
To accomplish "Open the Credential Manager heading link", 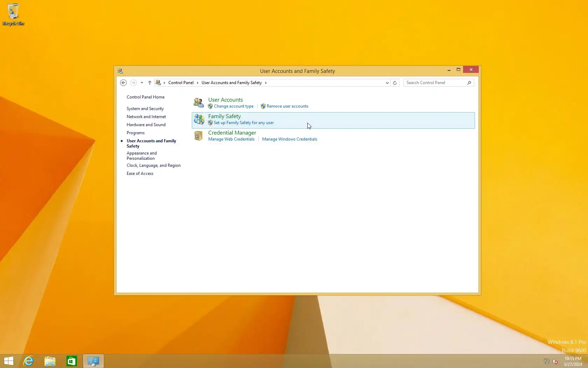I will [x=232, y=133].
